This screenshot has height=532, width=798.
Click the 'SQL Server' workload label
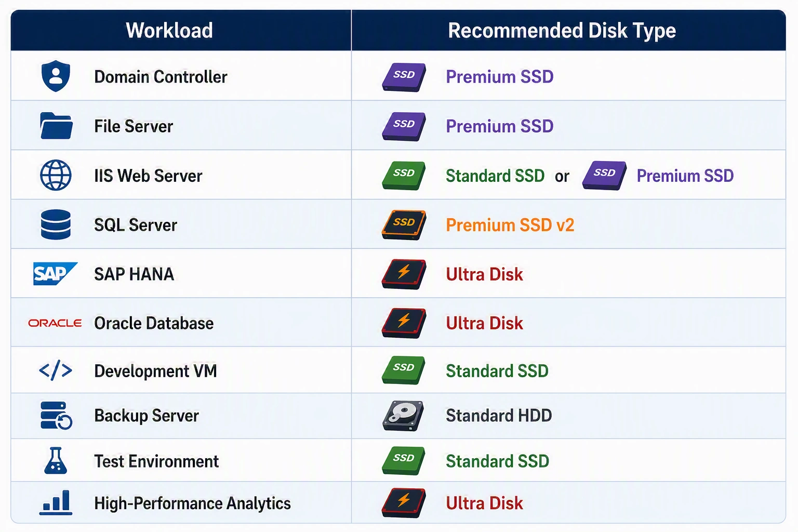click(x=136, y=225)
